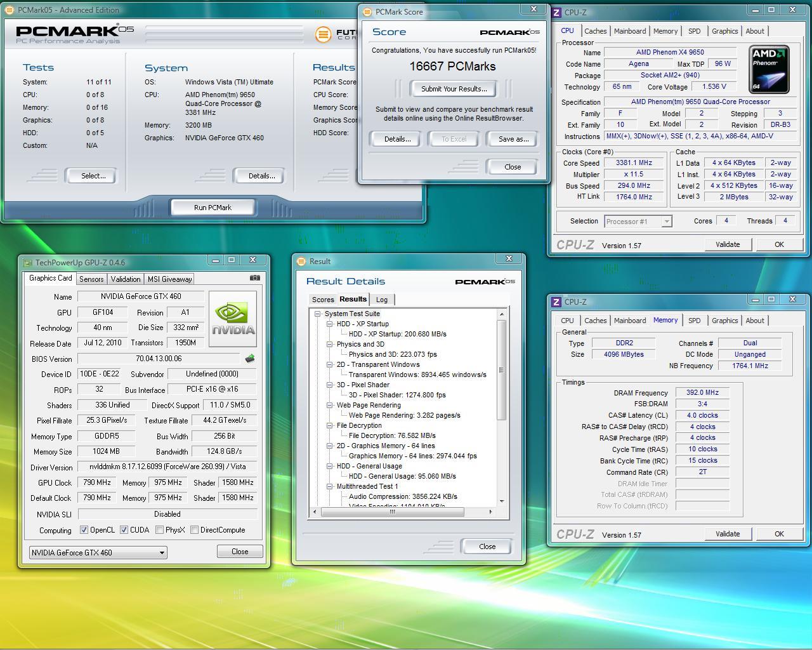This screenshot has width=812, height=650.
Task: Toggle the CUDA checkbox in GPU-Z
Action: [124, 529]
